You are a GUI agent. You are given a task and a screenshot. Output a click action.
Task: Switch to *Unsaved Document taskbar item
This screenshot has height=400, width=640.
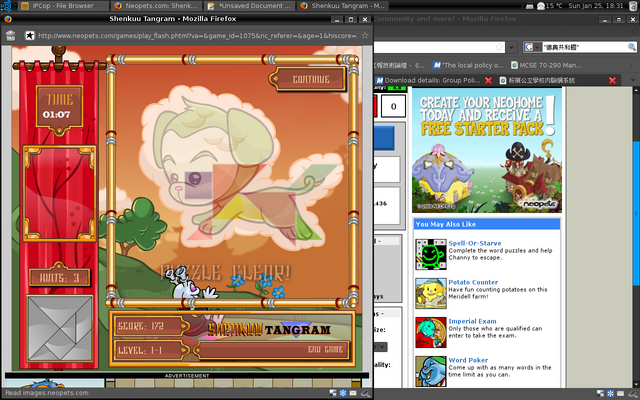pyautogui.click(x=249, y=6)
